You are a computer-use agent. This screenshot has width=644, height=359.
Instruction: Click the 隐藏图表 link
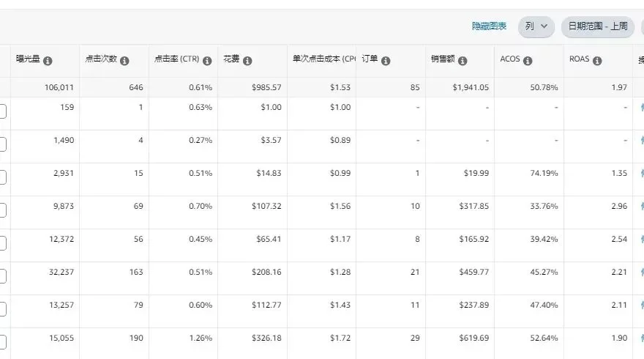[489, 26]
